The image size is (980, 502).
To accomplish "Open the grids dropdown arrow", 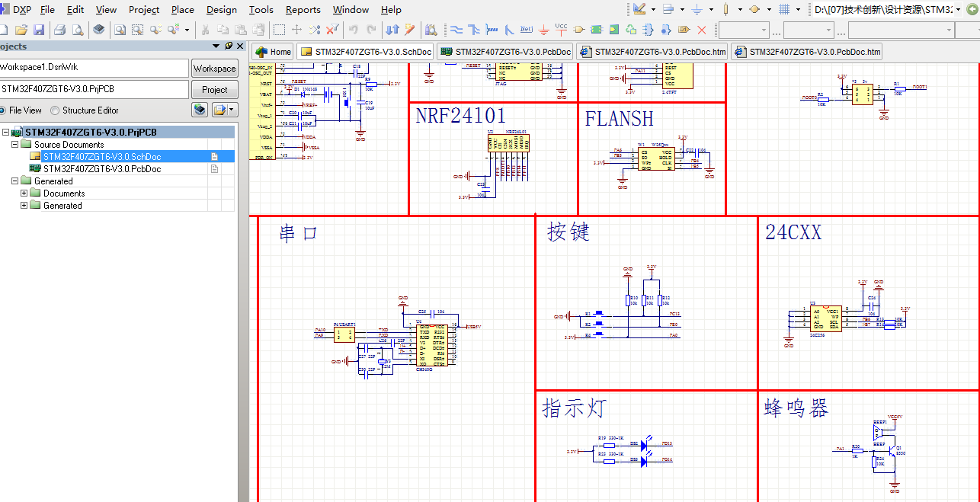I will point(798,9).
